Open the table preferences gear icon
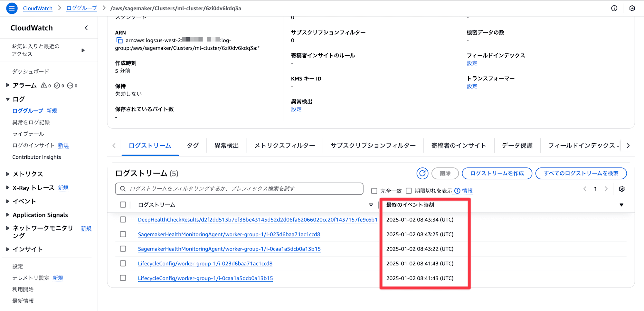 (621, 189)
